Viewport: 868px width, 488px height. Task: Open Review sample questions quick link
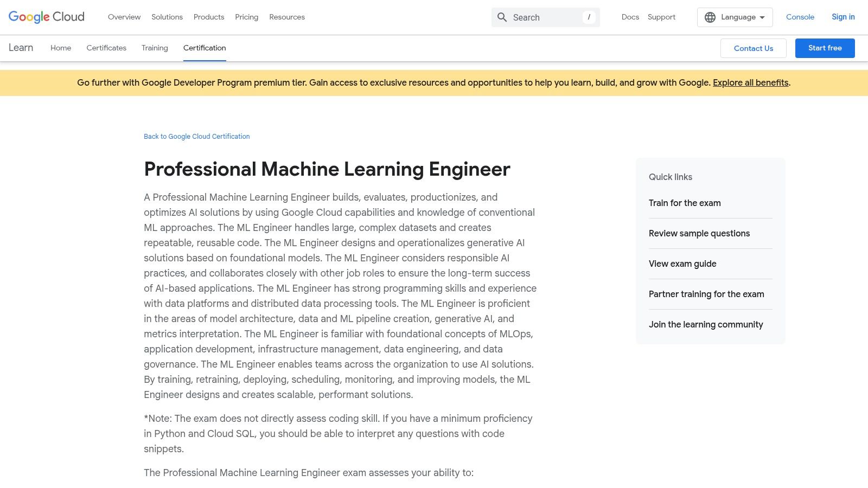click(x=699, y=234)
